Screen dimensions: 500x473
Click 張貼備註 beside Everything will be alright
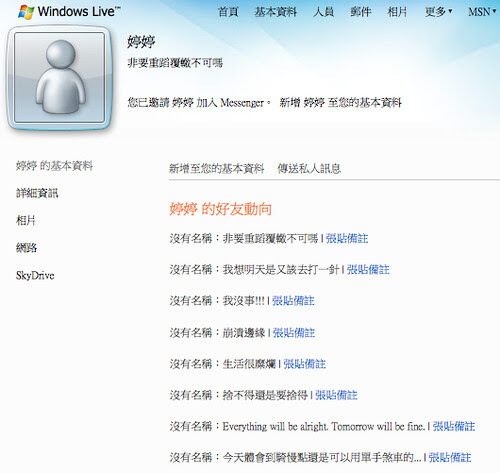(454, 426)
